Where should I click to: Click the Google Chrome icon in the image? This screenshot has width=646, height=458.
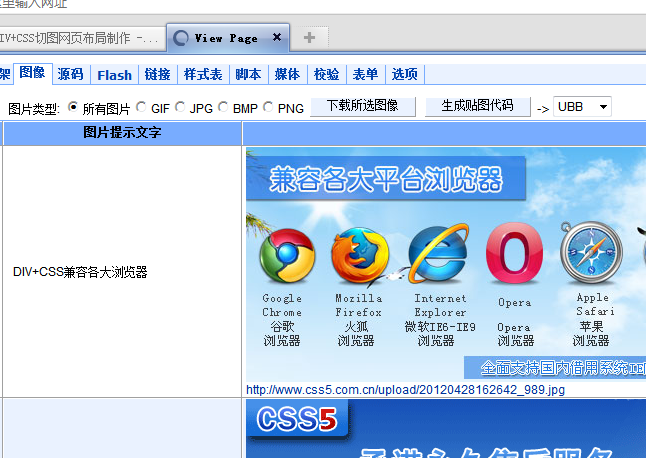tap(287, 256)
